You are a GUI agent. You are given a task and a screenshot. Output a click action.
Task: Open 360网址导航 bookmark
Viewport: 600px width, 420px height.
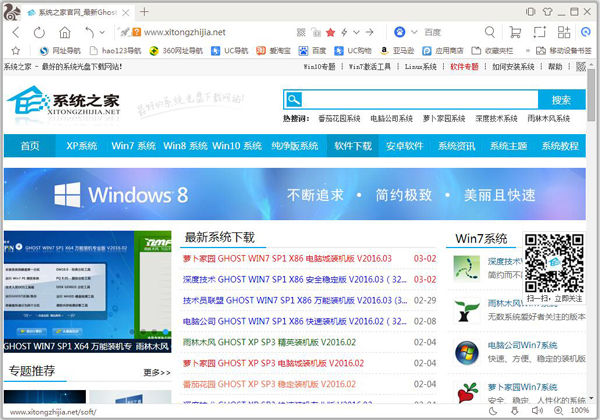pyautogui.click(x=176, y=50)
